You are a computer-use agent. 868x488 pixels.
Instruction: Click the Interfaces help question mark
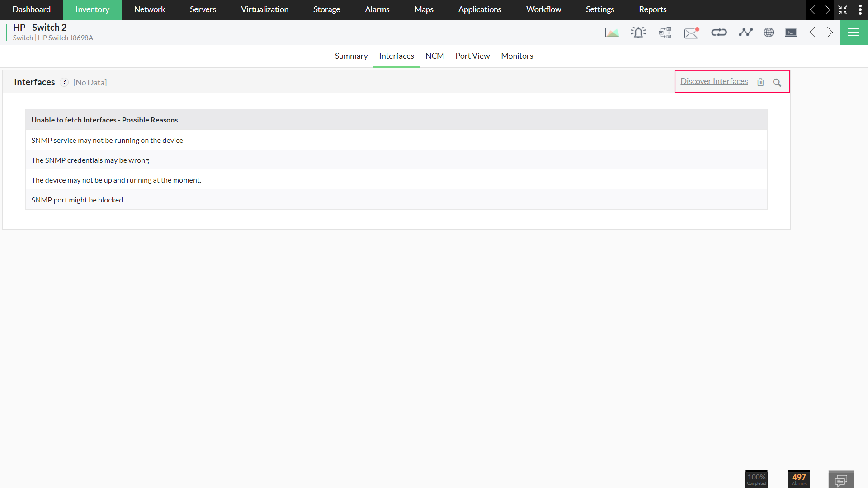pos(64,82)
